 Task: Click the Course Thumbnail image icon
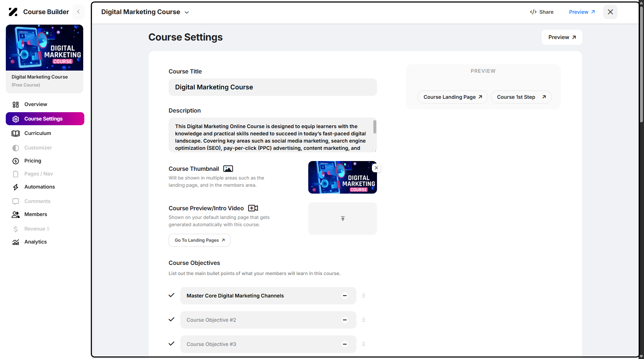228,169
